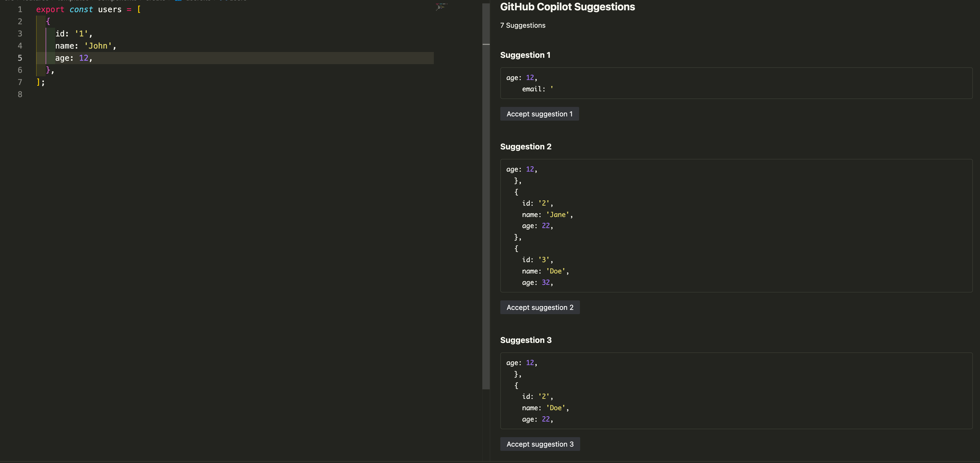Viewport: 980px width, 463px height.
Task: Click the closing bracket on line 7
Action: tap(39, 82)
